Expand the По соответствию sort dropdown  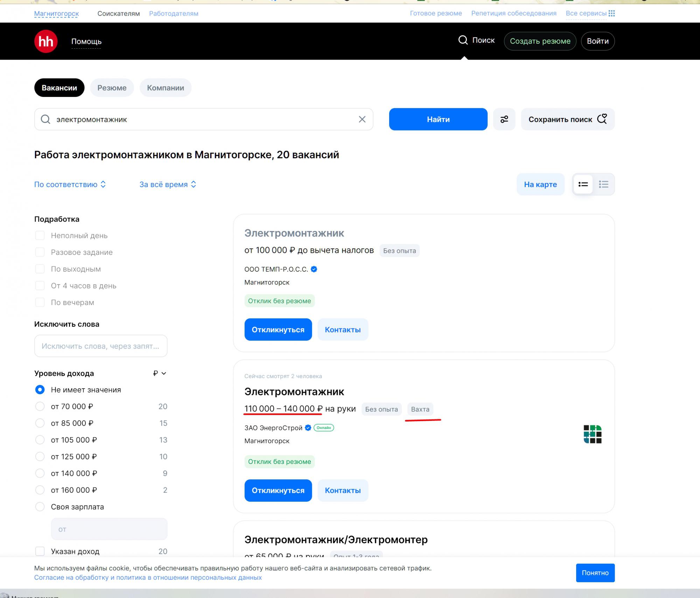pos(70,185)
